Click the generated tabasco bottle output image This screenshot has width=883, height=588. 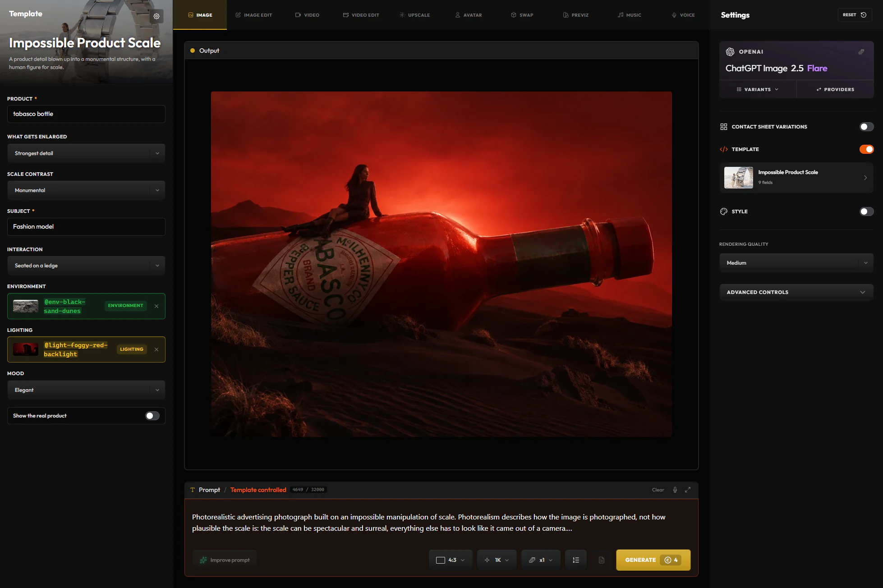[441, 264]
